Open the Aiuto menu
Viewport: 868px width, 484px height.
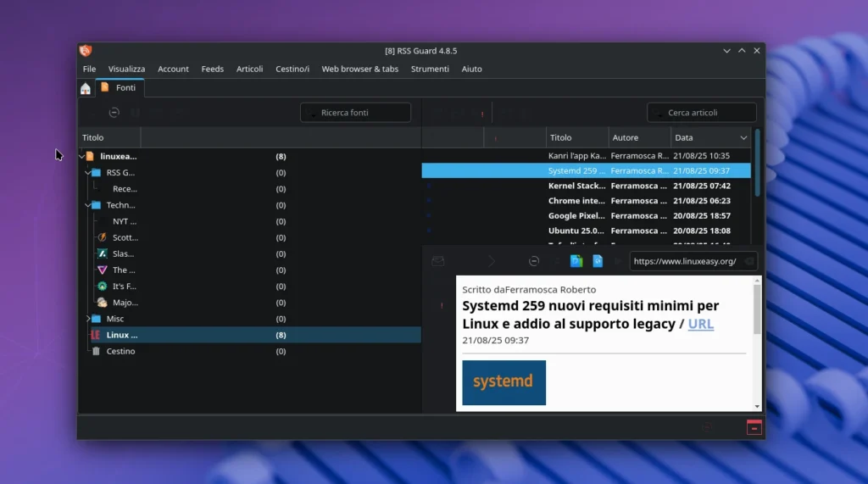pos(471,70)
